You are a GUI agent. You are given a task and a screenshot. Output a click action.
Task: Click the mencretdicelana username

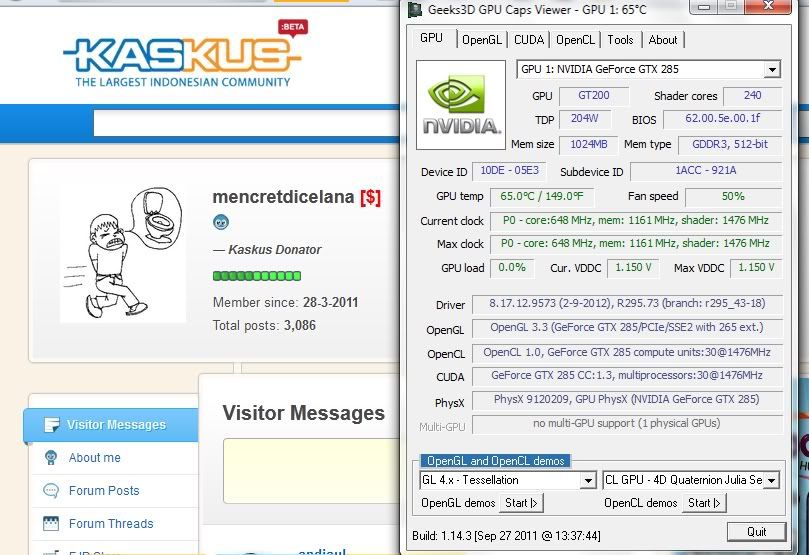tap(283, 197)
